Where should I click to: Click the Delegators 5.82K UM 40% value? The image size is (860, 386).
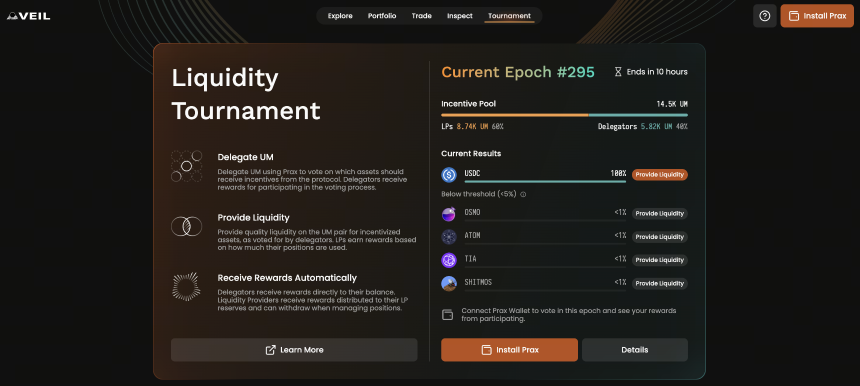tap(643, 127)
